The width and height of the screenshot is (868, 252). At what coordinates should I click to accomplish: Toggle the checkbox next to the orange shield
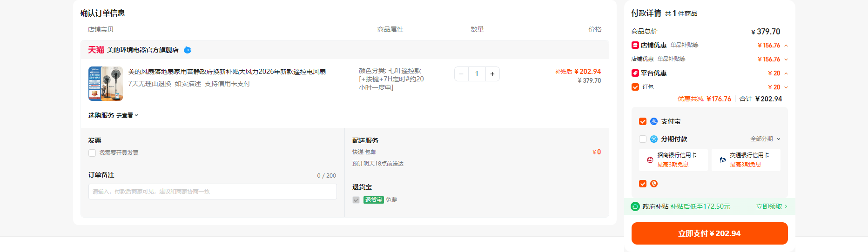643,184
